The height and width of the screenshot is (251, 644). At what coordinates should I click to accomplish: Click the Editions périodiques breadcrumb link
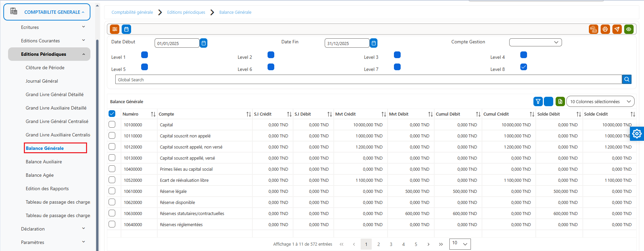pos(186,12)
